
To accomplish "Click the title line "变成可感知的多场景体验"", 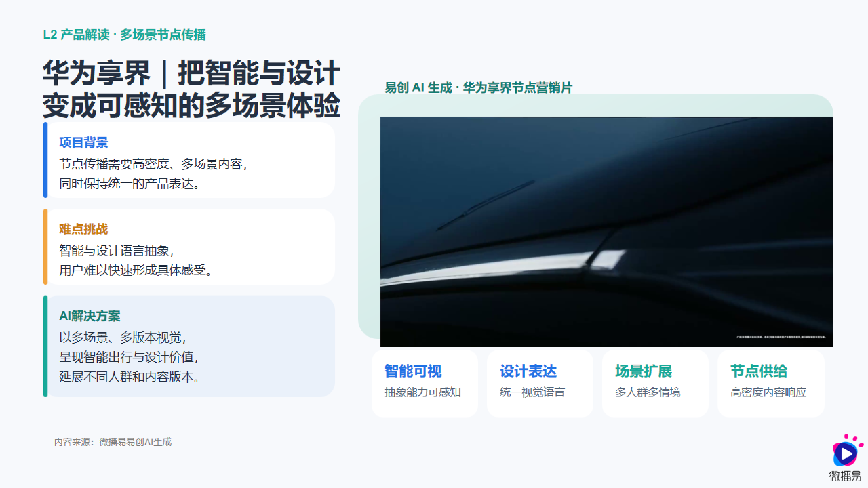I will coord(191,105).
